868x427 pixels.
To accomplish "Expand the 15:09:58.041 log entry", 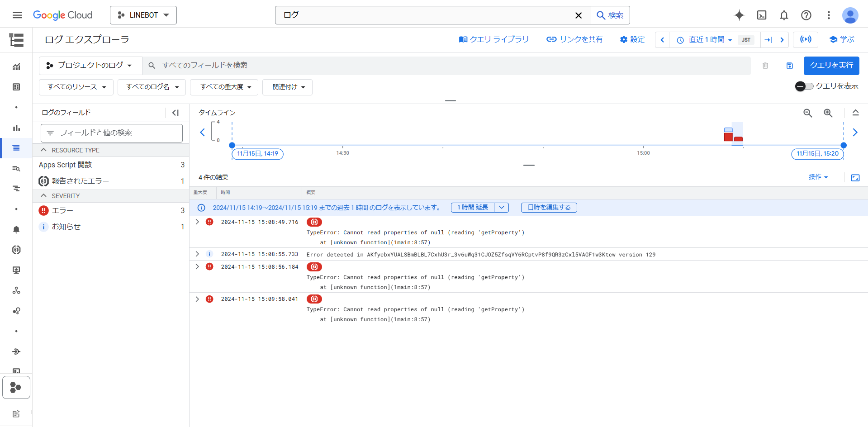I will click(x=197, y=299).
